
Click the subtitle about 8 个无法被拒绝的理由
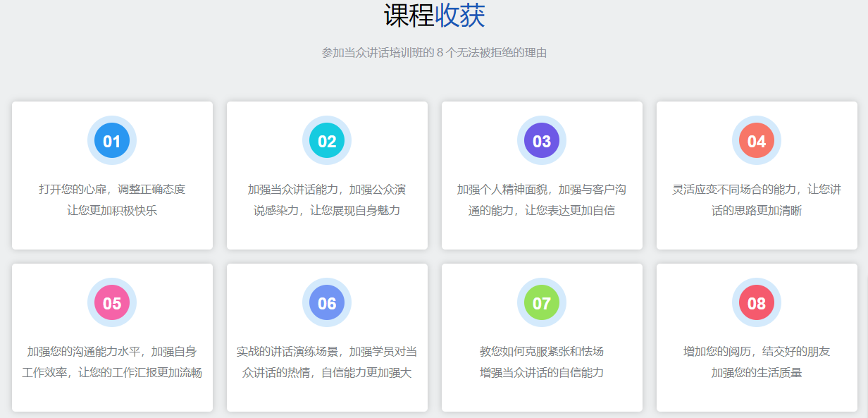(434, 50)
